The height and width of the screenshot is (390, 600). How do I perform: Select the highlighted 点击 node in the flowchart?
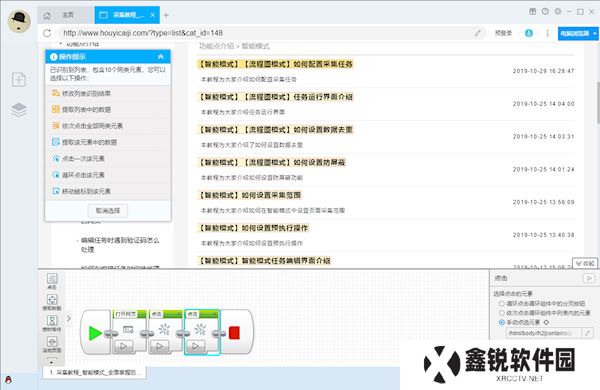click(202, 331)
